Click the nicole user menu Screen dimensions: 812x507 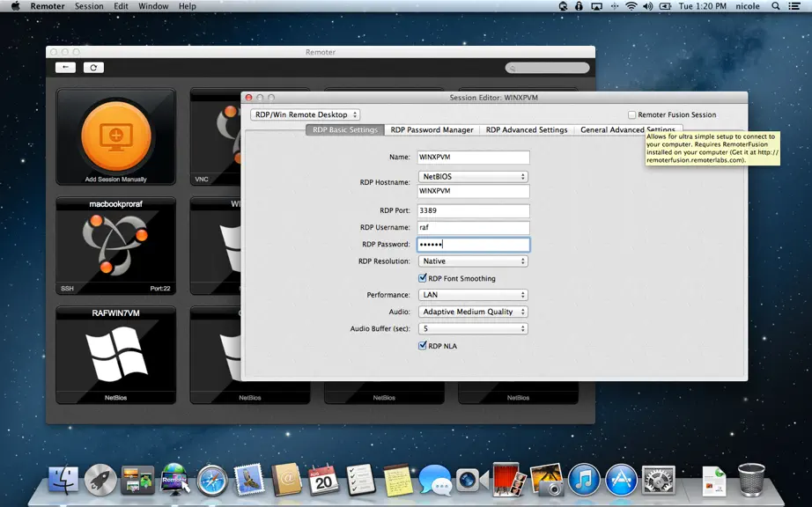pos(747,6)
